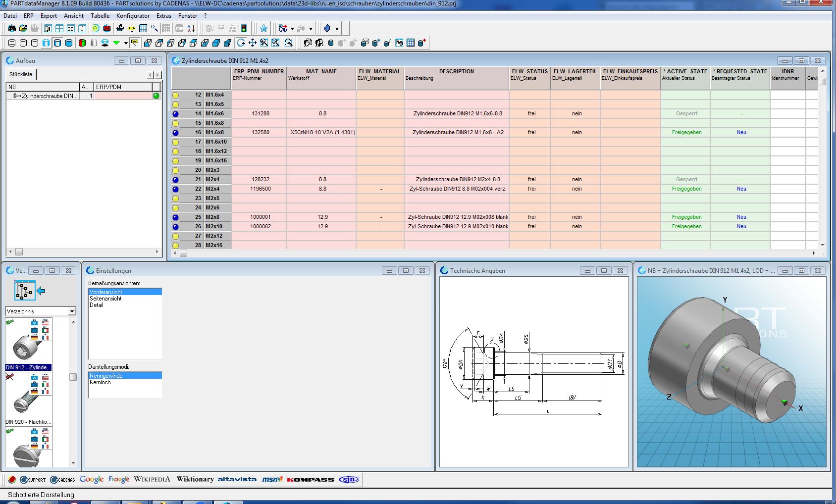Click the rotate view icon

(x=241, y=43)
